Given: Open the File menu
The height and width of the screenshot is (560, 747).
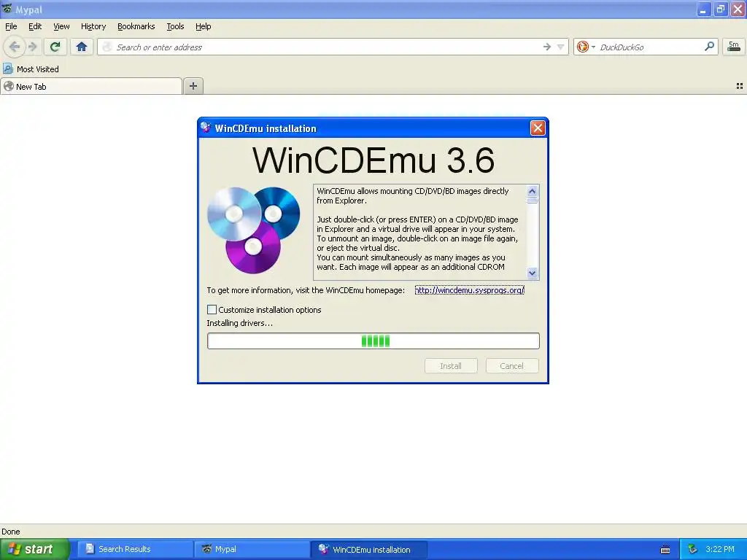Looking at the screenshot, I should coord(11,26).
